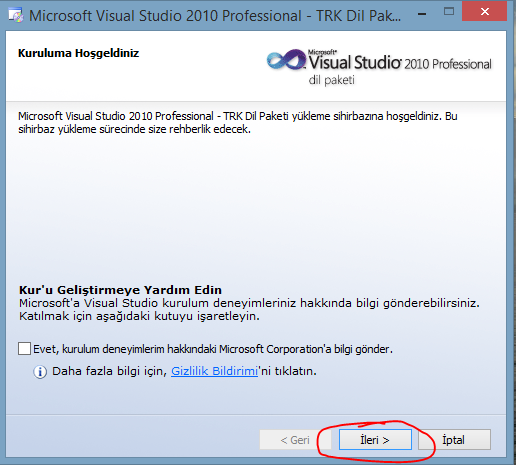
Task: Minimize the setup window
Action: click(422, 14)
